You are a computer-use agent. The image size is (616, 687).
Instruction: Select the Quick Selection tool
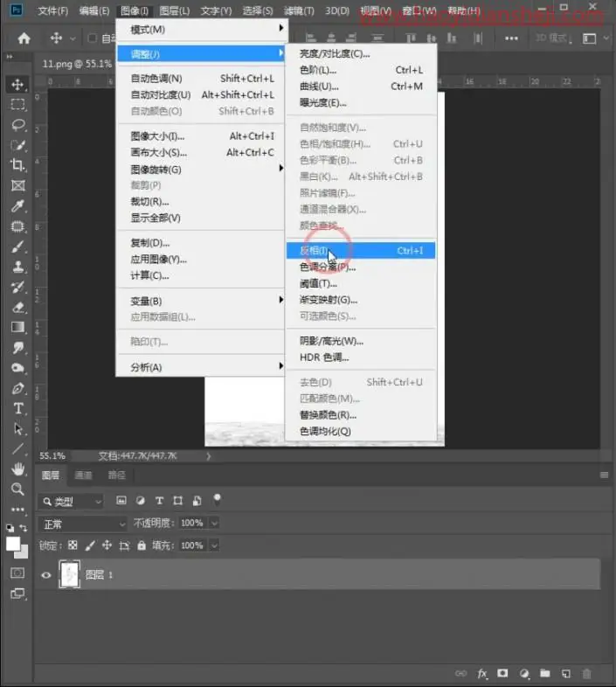click(17, 145)
